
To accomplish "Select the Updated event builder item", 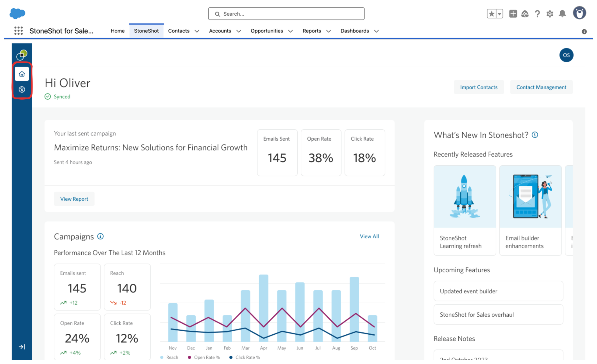I will pos(498,291).
